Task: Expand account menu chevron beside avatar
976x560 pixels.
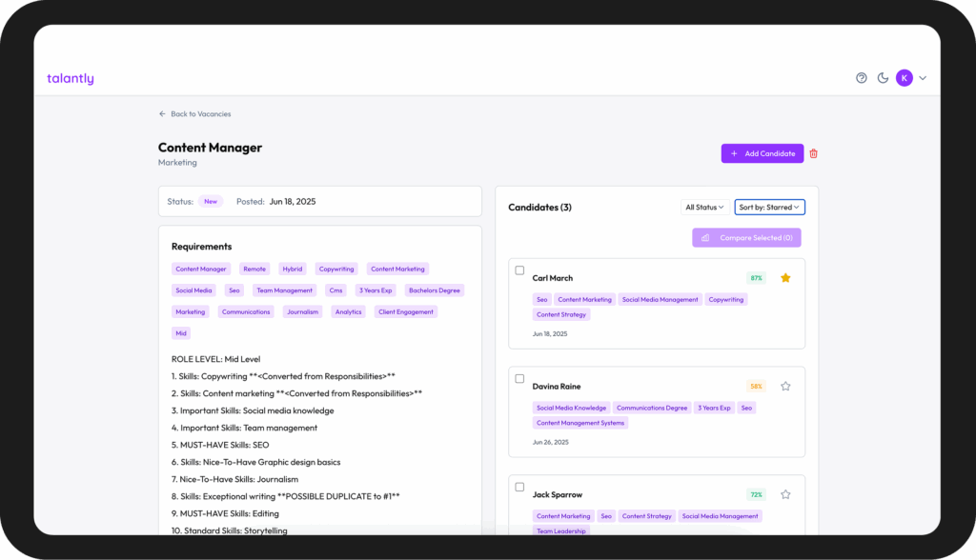Action: tap(923, 78)
